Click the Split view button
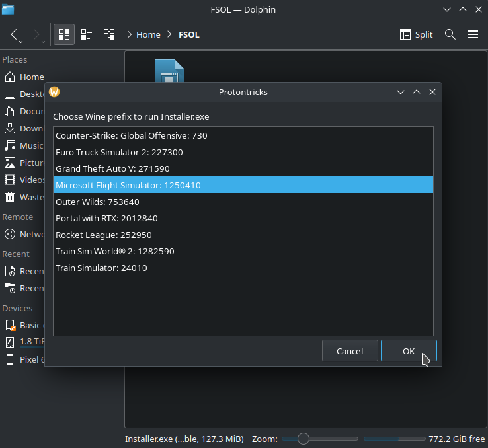 [x=416, y=34]
